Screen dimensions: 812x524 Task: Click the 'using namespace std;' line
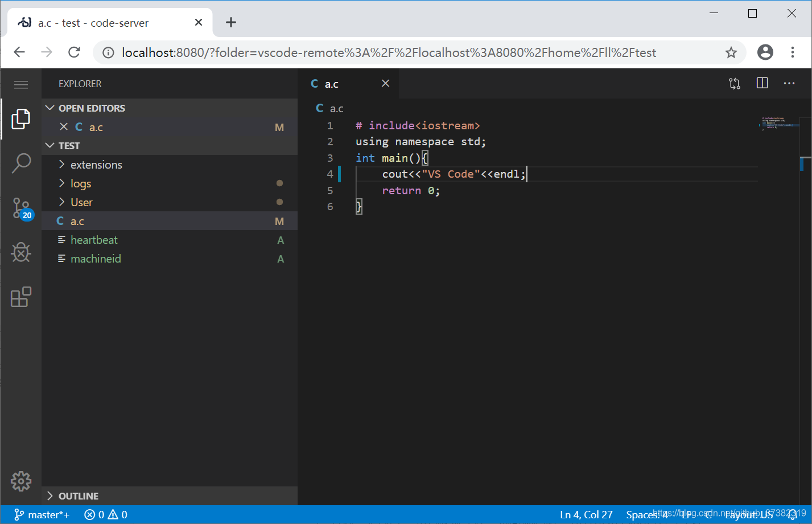pos(421,141)
